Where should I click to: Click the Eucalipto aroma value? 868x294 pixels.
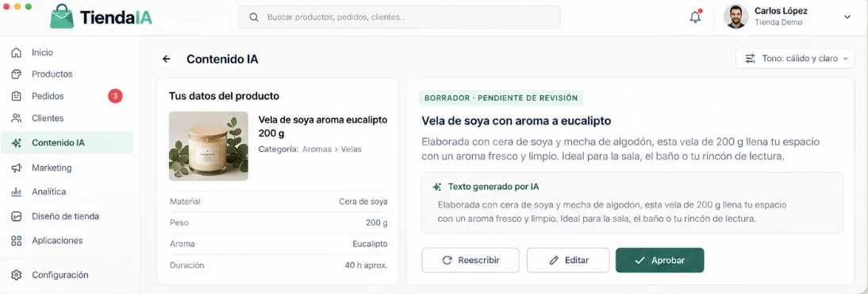370,244
